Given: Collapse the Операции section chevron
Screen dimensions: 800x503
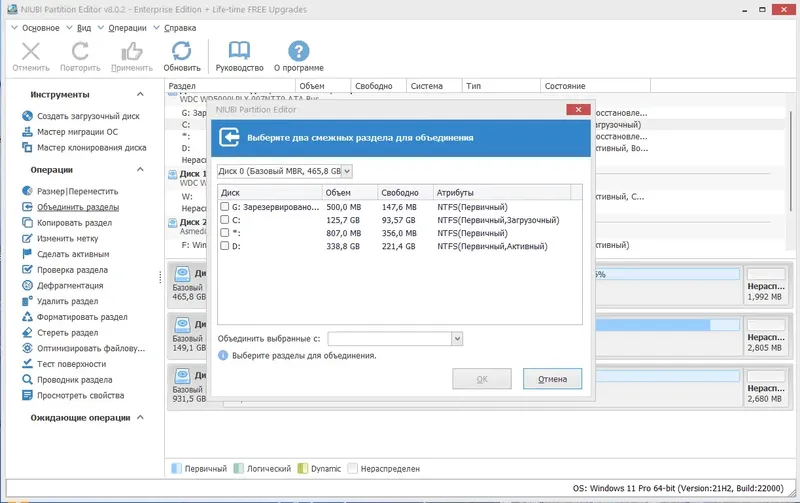Looking at the screenshot, I should [140, 169].
